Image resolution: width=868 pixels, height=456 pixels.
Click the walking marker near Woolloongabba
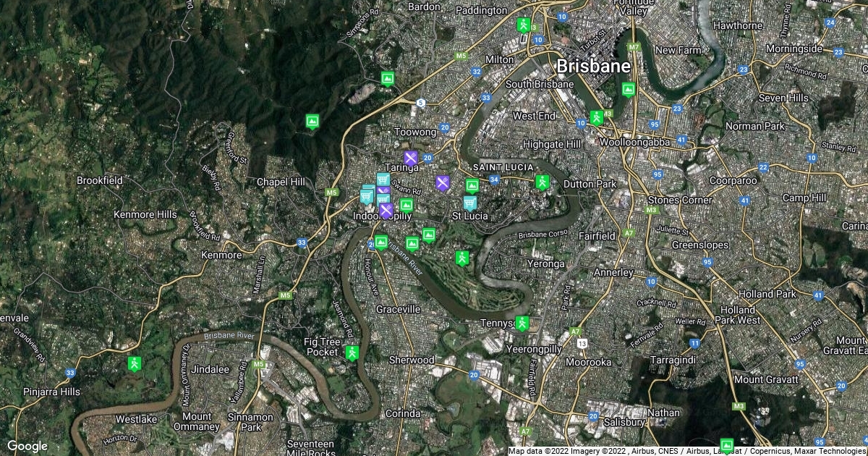point(596,117)
